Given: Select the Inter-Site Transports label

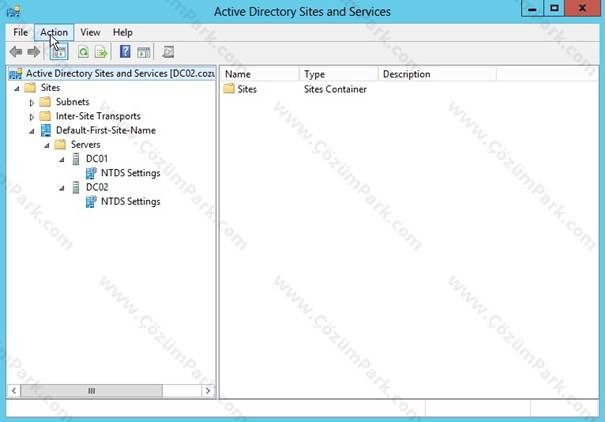Looking at the screenshot, I should [x=98, y=116].
